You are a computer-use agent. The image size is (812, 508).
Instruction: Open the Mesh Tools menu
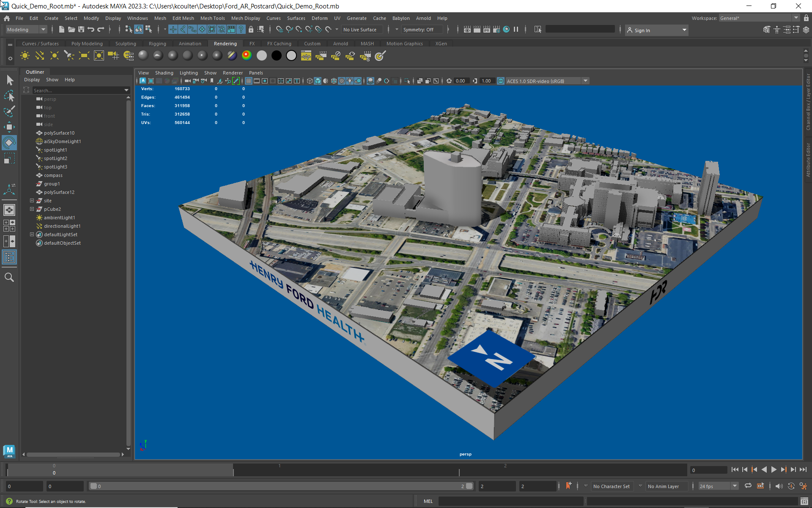tap(212, 18)
